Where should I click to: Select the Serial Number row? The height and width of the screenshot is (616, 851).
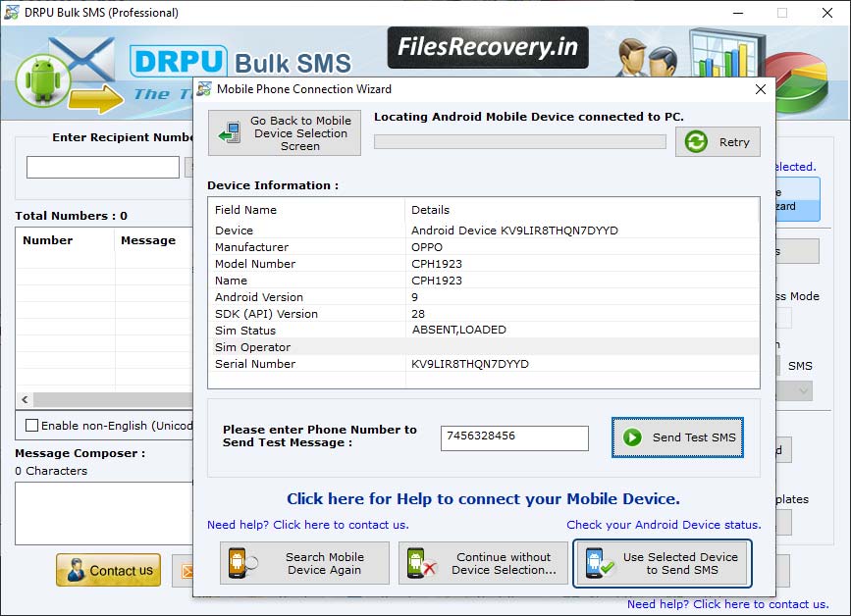pyautogui.click(x=484, y=364)
